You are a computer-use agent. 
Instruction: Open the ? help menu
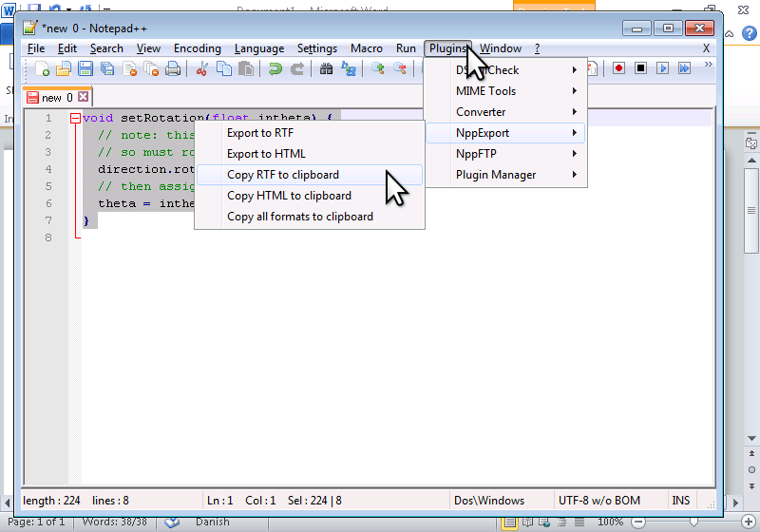click(x=537, y=48)
